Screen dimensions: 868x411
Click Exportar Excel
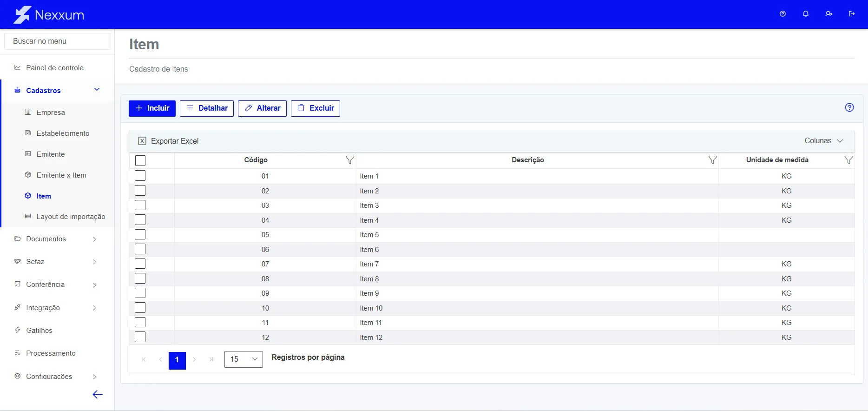point(168,141)
